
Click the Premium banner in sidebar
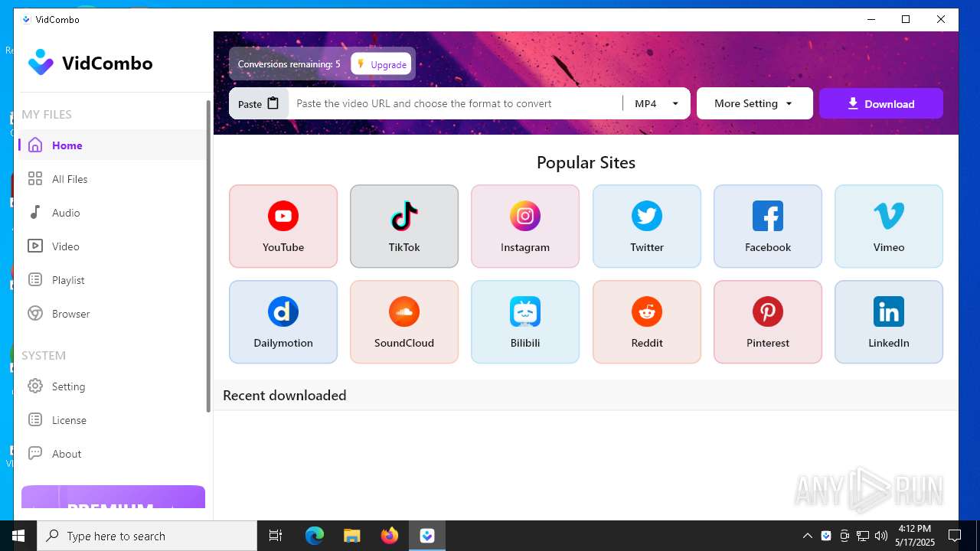113,497
